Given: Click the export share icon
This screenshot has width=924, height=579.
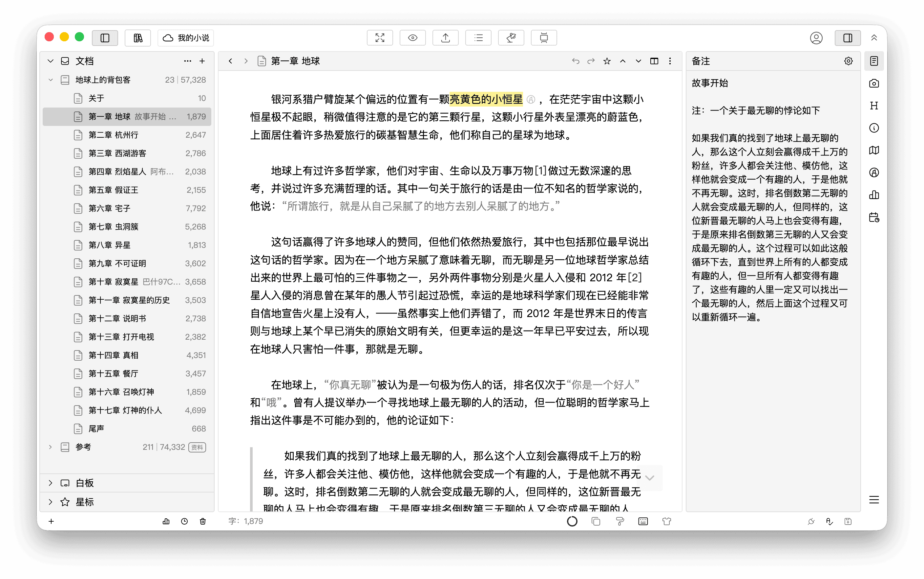Looking at the screenshot, I should pyautogui.click(x=445, y=37).
